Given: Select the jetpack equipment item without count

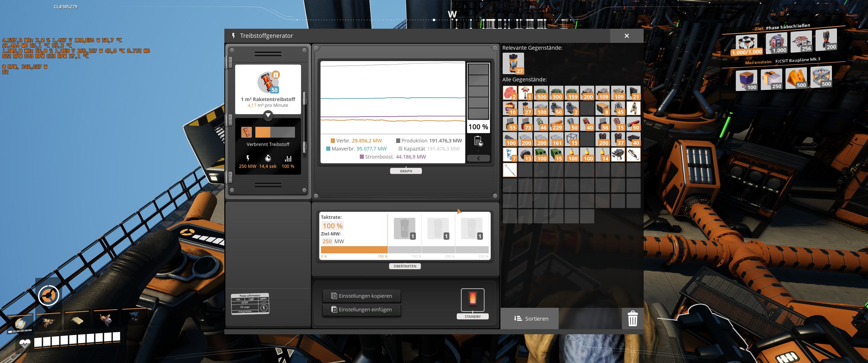Looking at the screenshot, I should click(634, 108).
